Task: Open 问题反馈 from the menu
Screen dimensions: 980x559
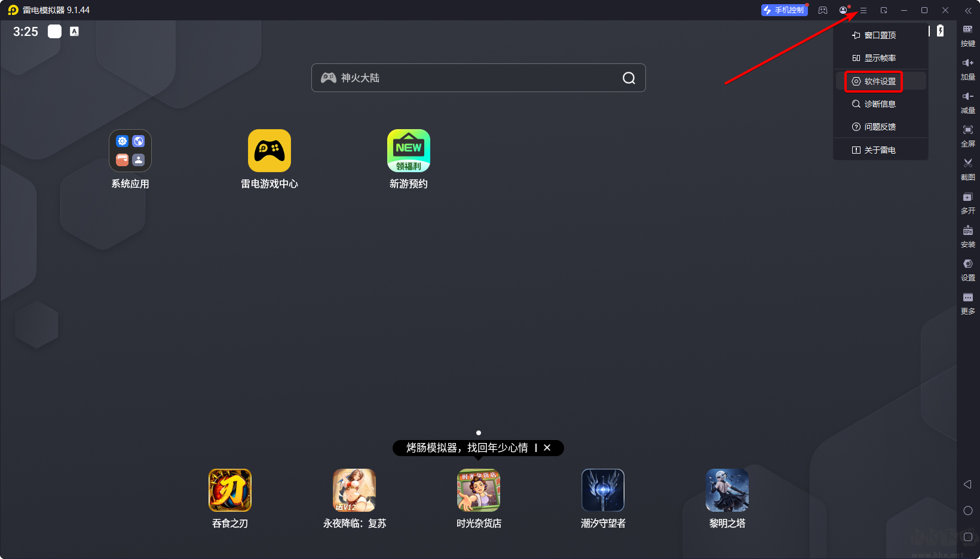Action: click(x=881, y=127)
